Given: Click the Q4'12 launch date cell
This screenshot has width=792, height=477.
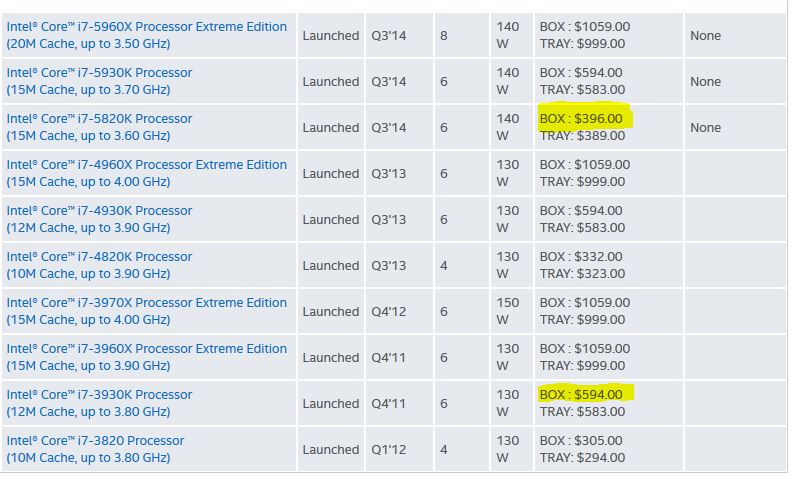Looking at the screenshot, I should [x=388, y=312].
